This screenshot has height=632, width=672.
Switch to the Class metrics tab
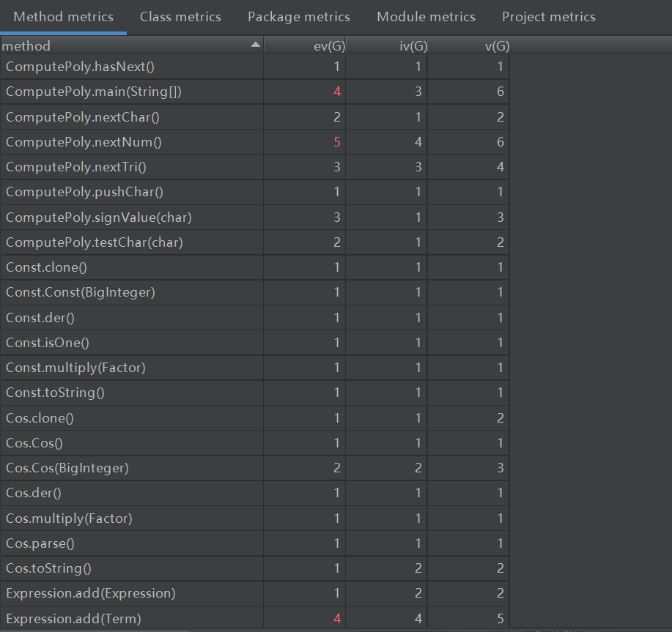coord(180,17)
